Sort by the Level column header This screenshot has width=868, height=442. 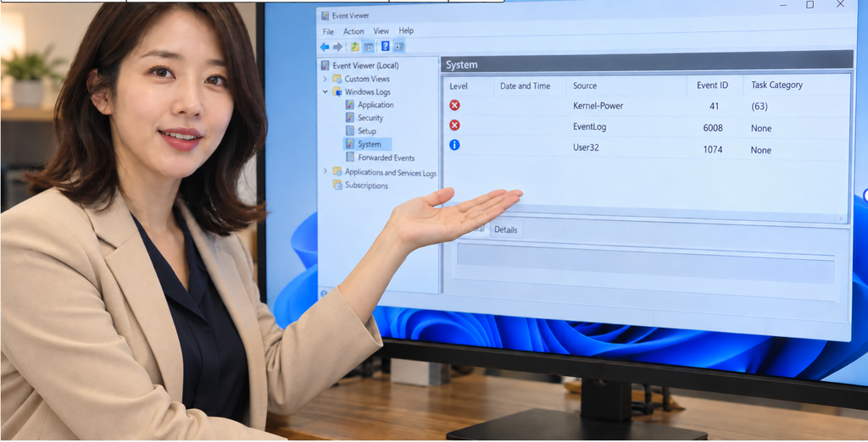click(459, 86)
